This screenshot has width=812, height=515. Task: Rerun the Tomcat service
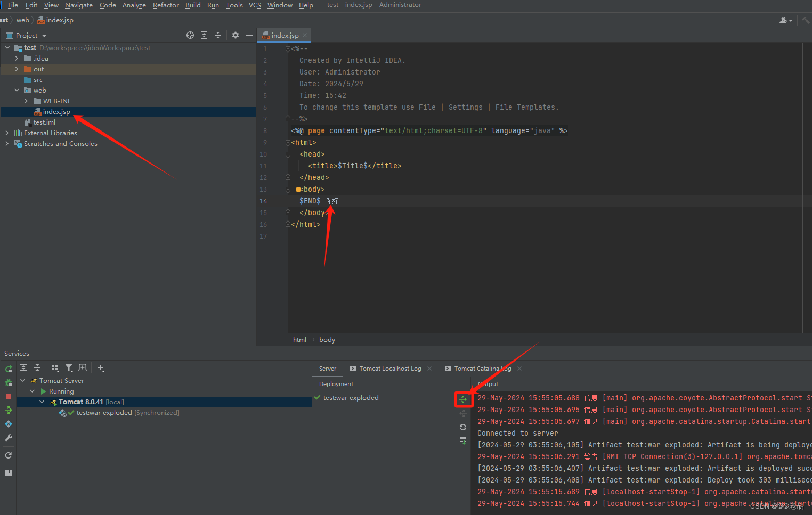[9, 369]
